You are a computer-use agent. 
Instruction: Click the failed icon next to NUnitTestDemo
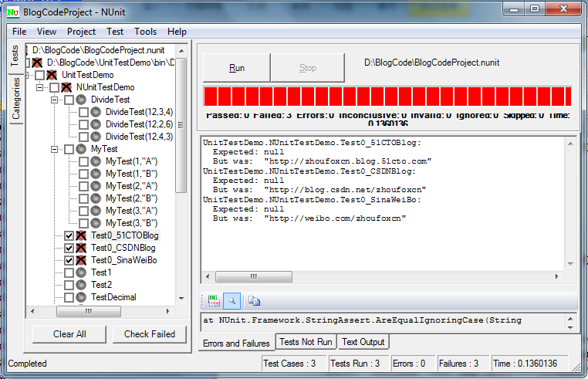[x=66, y=87]
